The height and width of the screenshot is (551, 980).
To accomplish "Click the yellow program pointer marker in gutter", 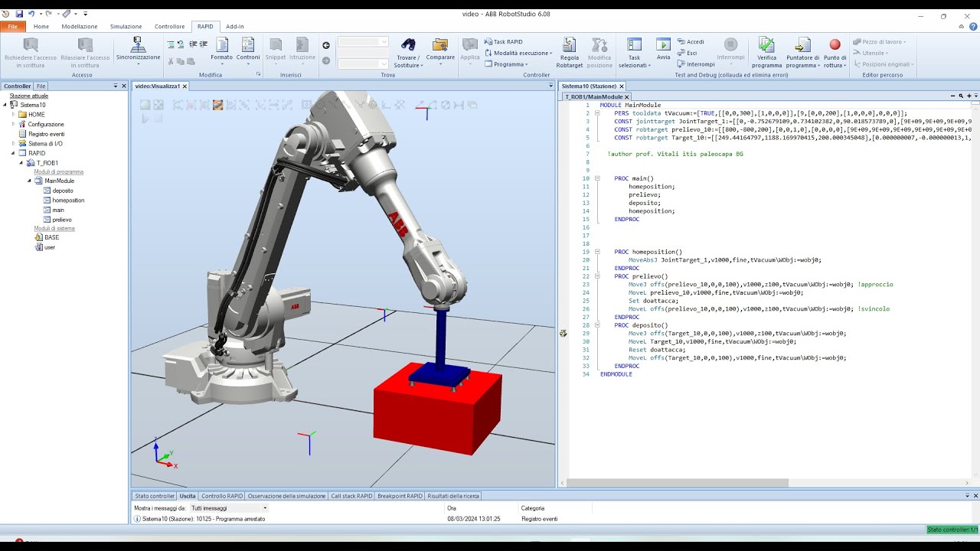I will click(563, 333).
